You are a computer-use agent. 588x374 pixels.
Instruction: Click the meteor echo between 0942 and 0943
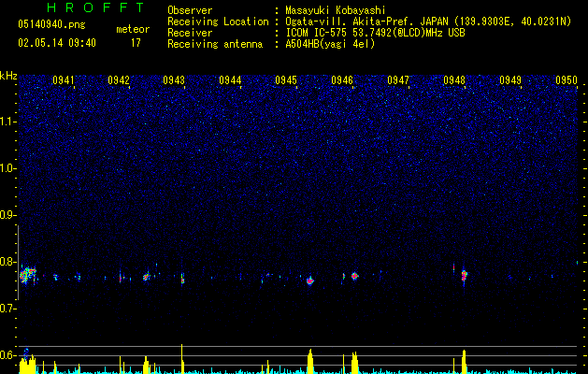(x=146, y=277)
